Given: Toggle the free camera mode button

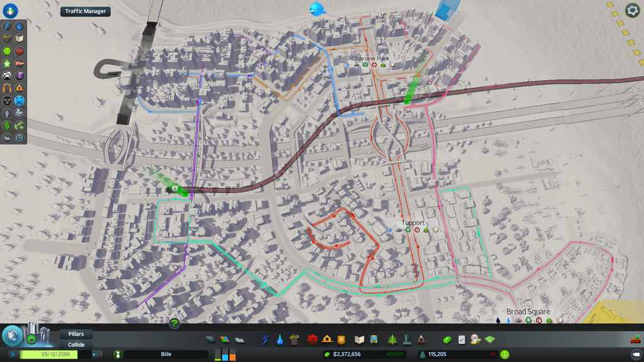Looking at the screenshot, I should [x=636, y=354].
